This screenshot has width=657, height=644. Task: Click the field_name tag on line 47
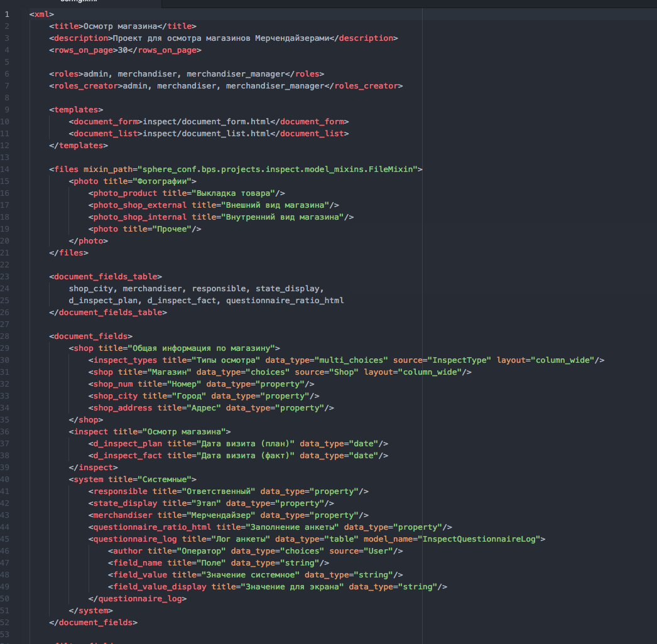[135, 563]
